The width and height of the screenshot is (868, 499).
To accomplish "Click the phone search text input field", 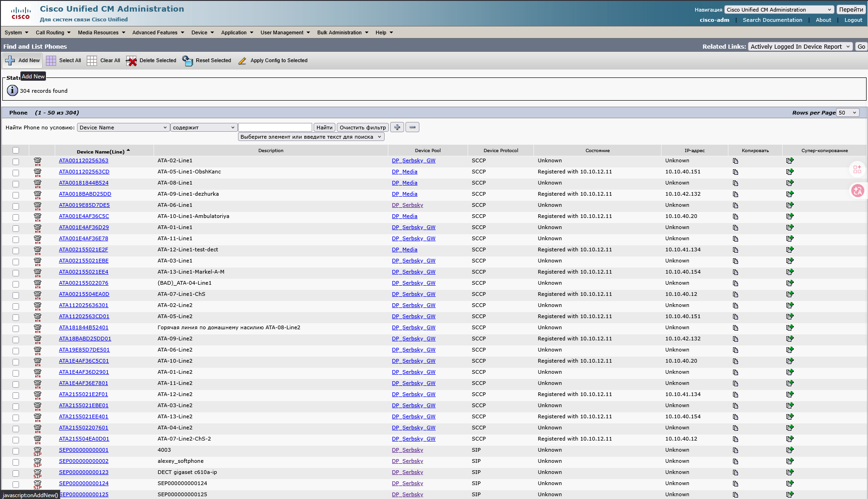I will click(x=275, y=128).
